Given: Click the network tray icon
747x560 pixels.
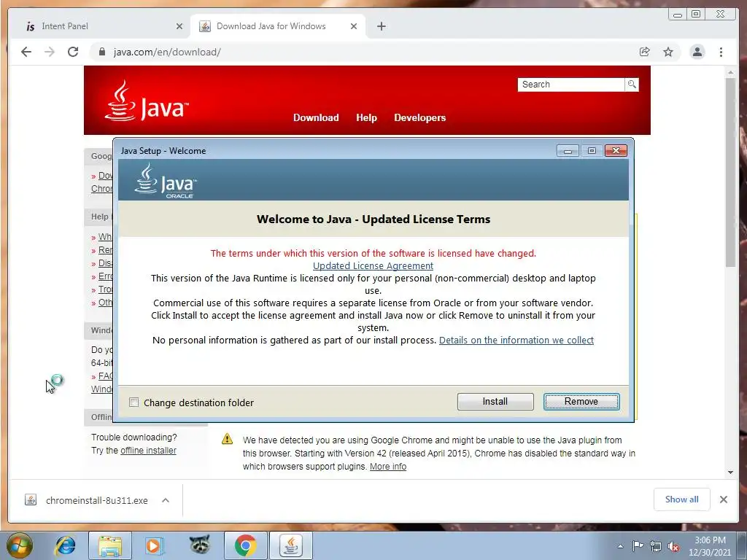Looking at the screenshot, I should [x=656, y=546].
